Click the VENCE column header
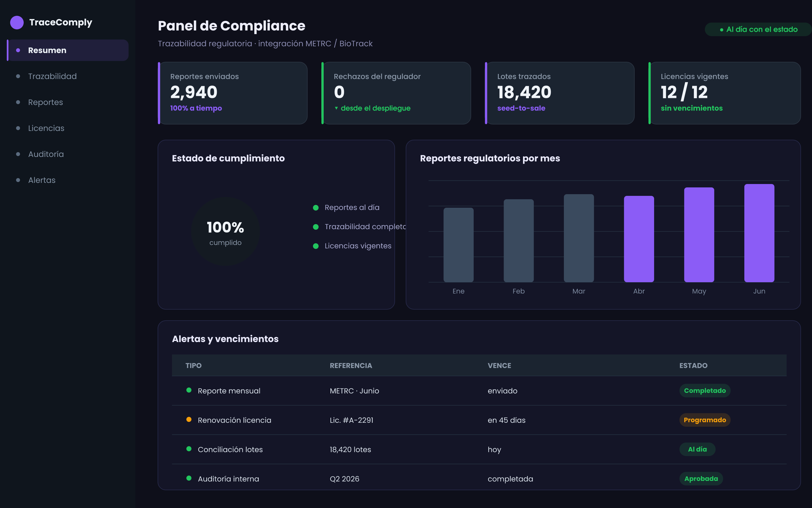The height and width of the screenshot is (508, 812). point(499,365)
